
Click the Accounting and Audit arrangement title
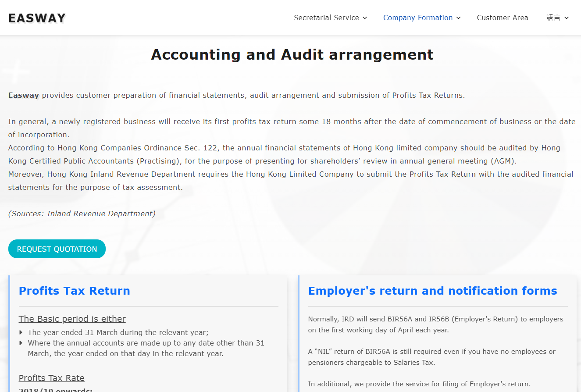click(x=292, y=54)
